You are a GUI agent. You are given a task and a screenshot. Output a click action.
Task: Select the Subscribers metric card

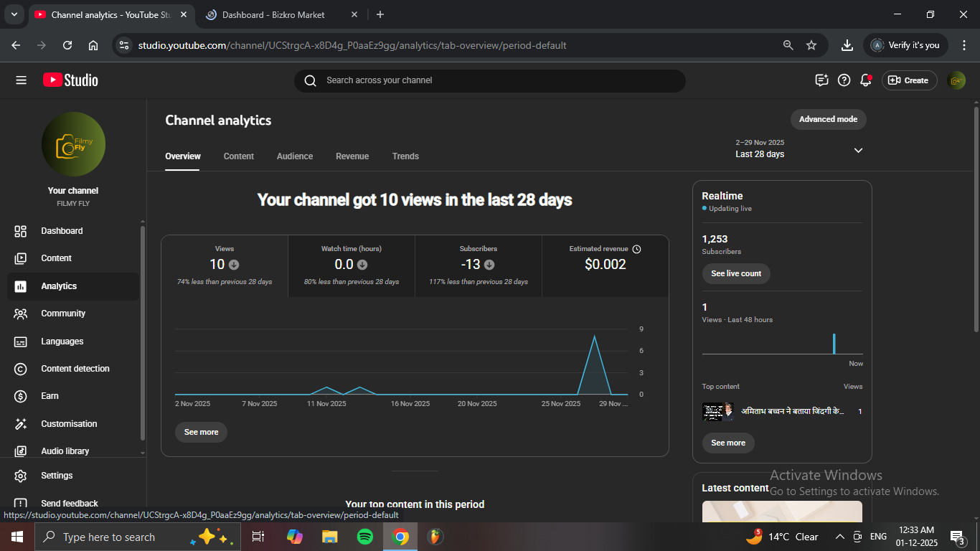[478, 265]
